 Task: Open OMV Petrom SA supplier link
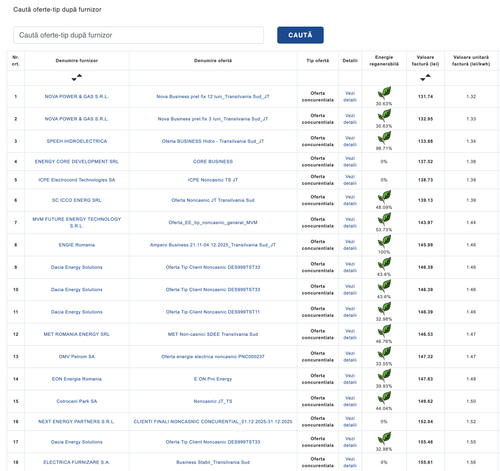click(x=77, y=356)
